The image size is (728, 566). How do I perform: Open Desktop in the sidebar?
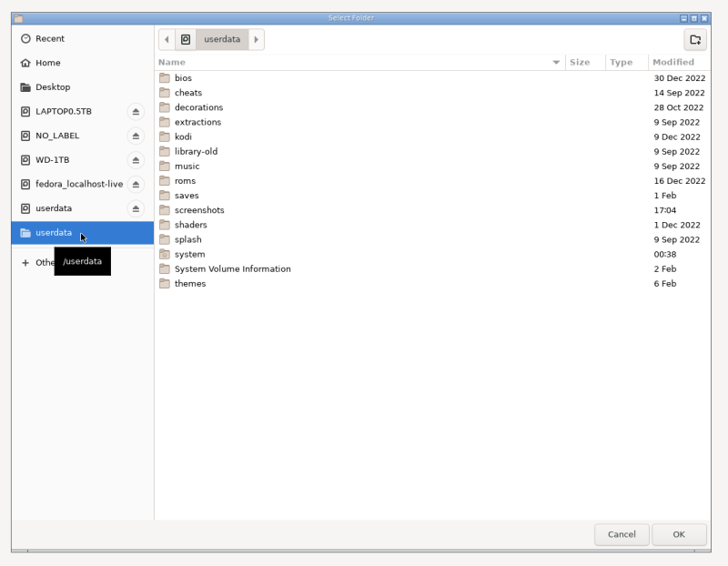[83, 86]
